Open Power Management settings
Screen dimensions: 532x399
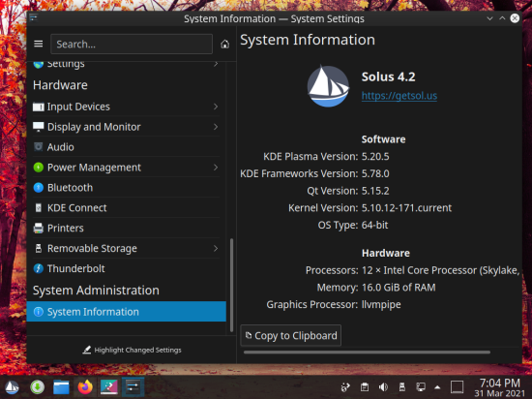coord(126,168)
